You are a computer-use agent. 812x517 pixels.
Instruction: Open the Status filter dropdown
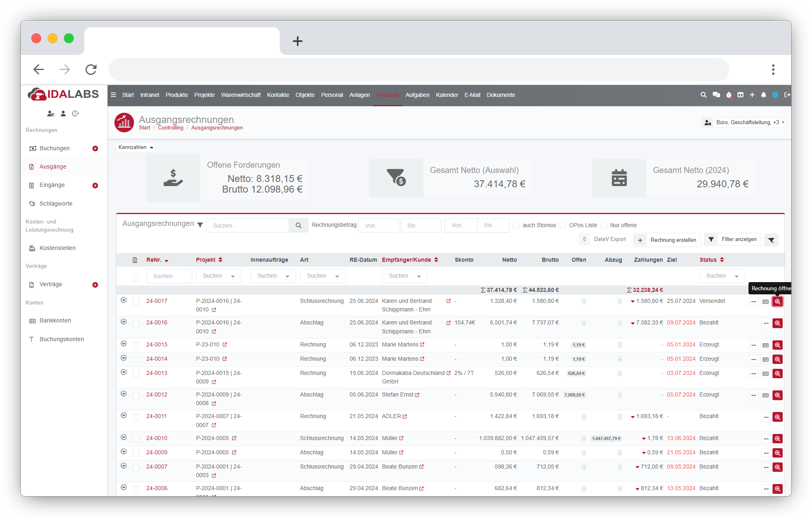coord(722,276)
